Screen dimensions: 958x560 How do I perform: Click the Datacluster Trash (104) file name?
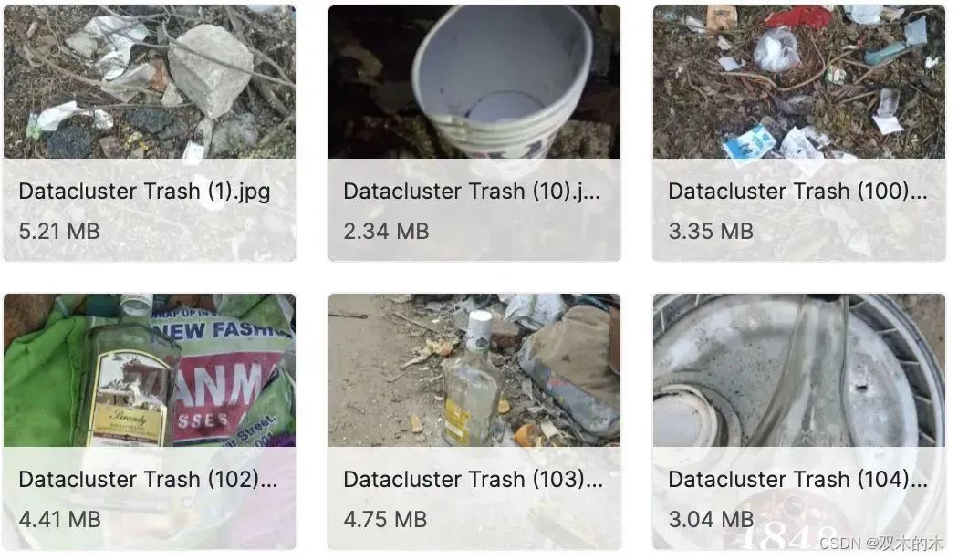(x=798, y=480)
